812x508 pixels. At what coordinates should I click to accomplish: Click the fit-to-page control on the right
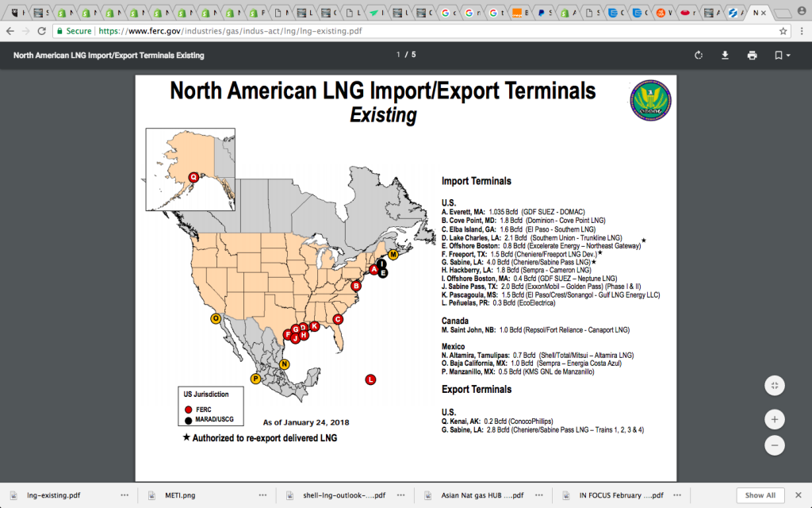click(x=774, y=385)
